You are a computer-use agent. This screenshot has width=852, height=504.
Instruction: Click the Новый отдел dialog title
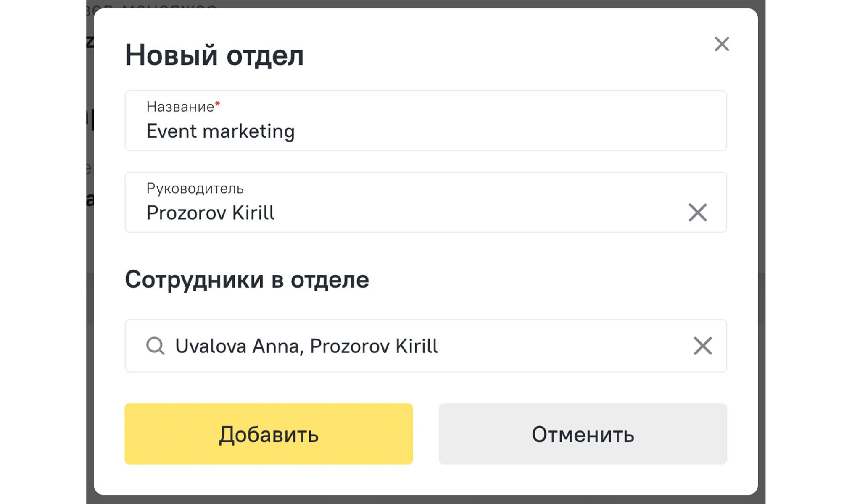point(214,55)
